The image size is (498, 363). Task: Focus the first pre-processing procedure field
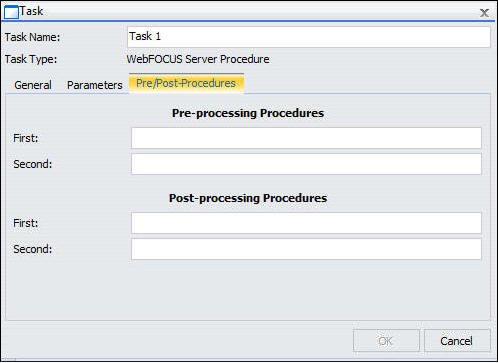pos(306,138)
